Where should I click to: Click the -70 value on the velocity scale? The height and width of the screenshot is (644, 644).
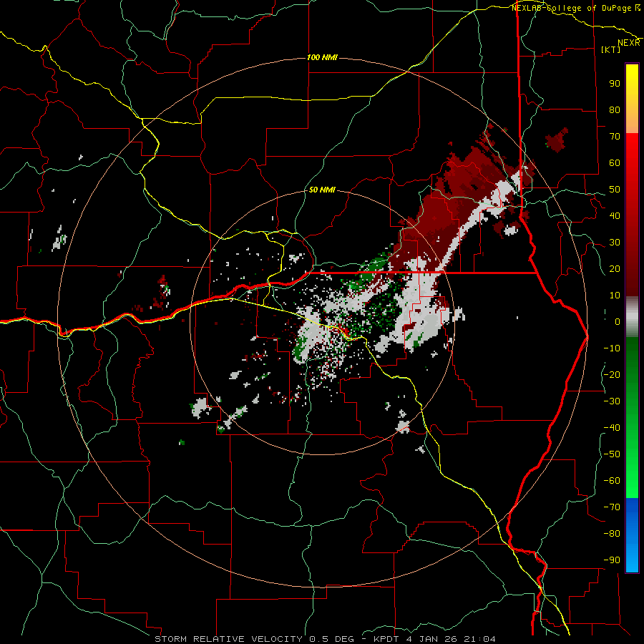coord(612,507)
